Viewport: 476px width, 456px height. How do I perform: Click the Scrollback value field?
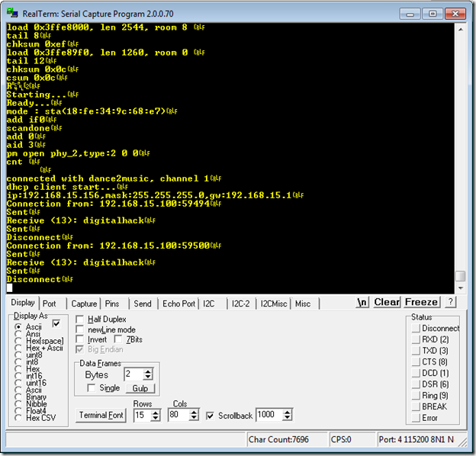pos(269,415)
